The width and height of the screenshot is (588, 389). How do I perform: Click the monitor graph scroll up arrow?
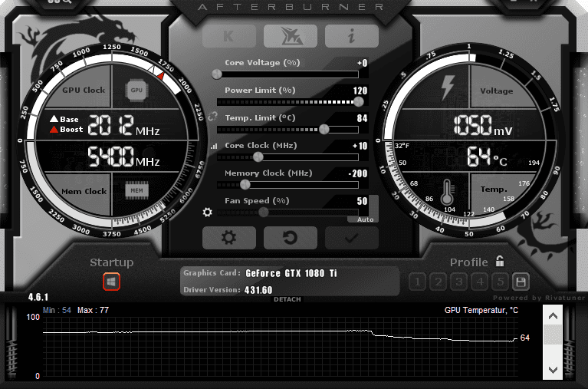click(553, 316)
